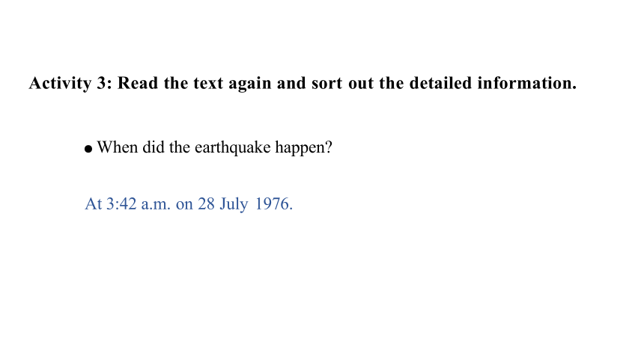Screen dimensions: 644x362
Task: Click the blue word "At"
Action: tap(94, 203)
